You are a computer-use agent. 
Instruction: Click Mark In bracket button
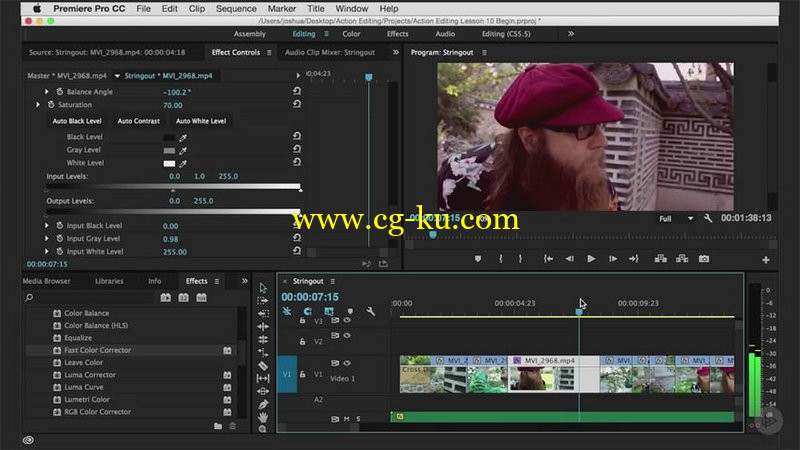point(501,259)
